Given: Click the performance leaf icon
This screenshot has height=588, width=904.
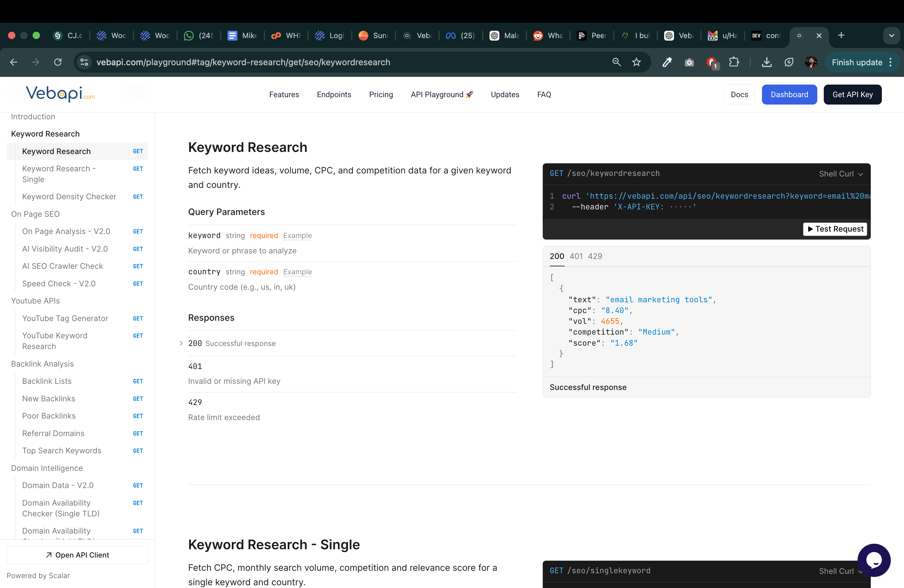Looking at the screenshot, I should tap(789, 62).
